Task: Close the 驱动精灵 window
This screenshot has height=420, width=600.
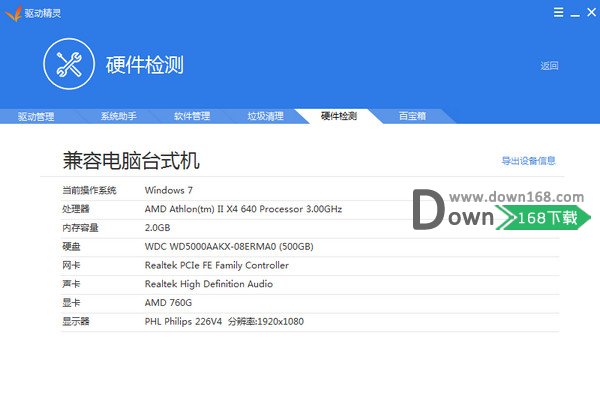Action: (591, 12)
